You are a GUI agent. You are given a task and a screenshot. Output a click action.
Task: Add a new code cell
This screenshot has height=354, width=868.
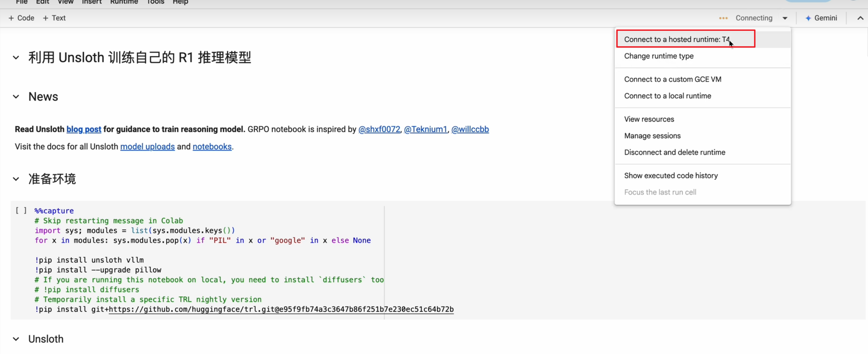point(21,18)
